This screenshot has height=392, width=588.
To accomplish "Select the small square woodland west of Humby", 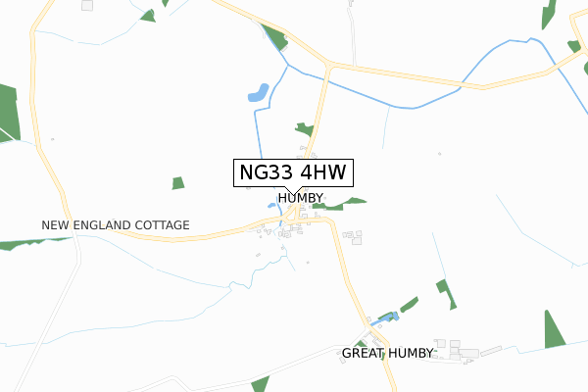I will tap(178, 183).
